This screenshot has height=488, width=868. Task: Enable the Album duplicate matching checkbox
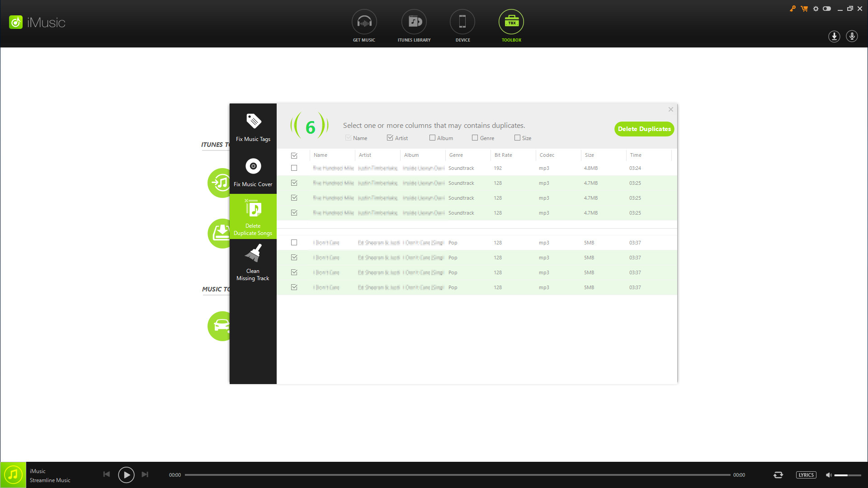pyautogui.click(x=432, y=138)
